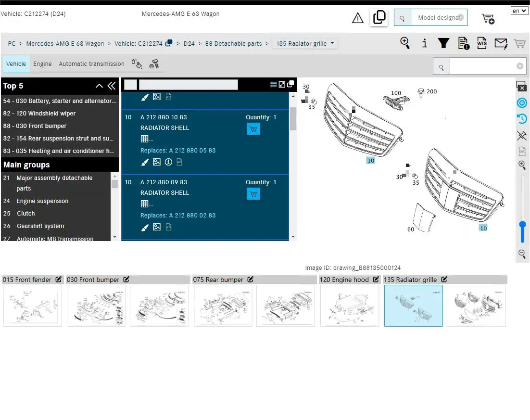Open the document with exclamation mark icon
This screenshot has width=530, height=420.
[464, 43]
